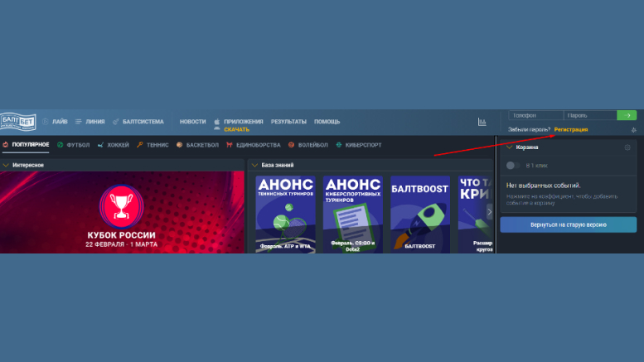Open the Киберспорт category
The width and height of the screenshot is (644, 362).
coord(359,145)
